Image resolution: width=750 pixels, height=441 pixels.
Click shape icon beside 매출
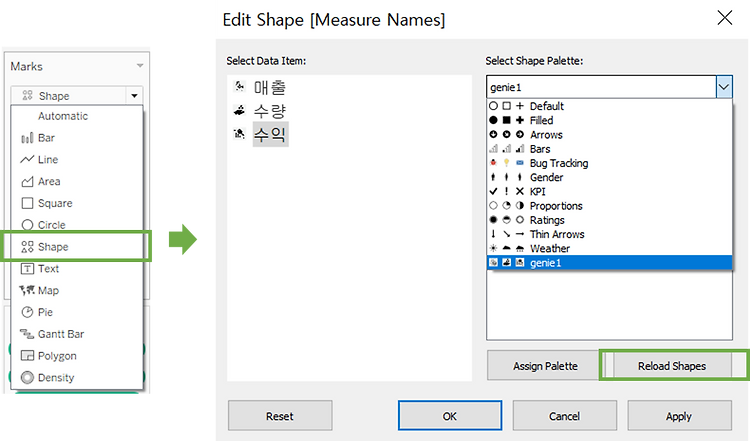click(240, 87)
